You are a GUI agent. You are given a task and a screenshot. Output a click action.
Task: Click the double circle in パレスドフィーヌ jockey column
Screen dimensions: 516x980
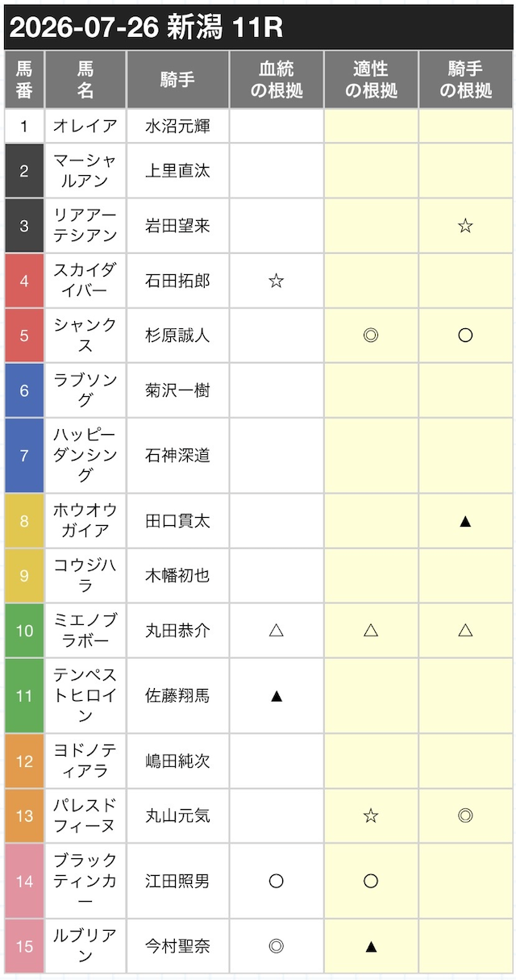[465, 815]
